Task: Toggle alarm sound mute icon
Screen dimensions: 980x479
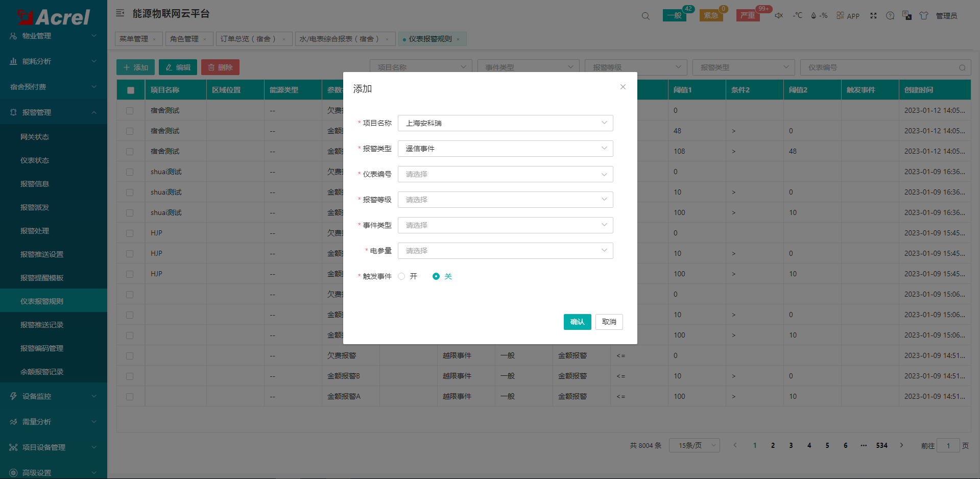Action: click(779, 15)
